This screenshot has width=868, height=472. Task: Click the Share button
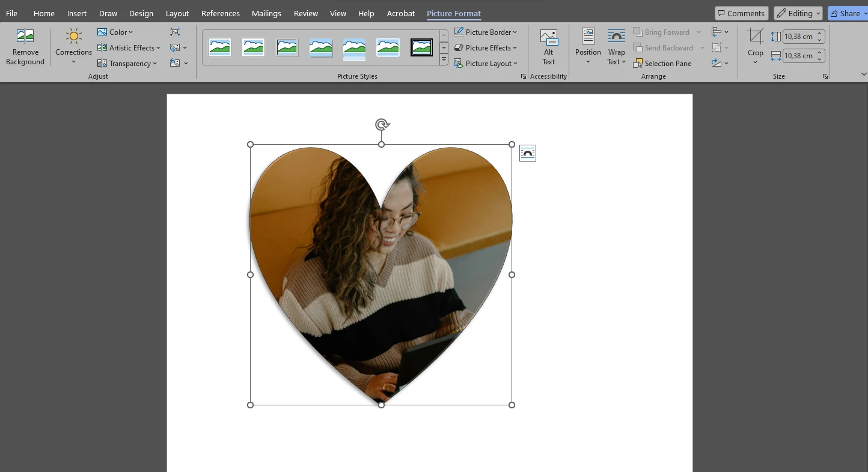click(x=847, y=13)
